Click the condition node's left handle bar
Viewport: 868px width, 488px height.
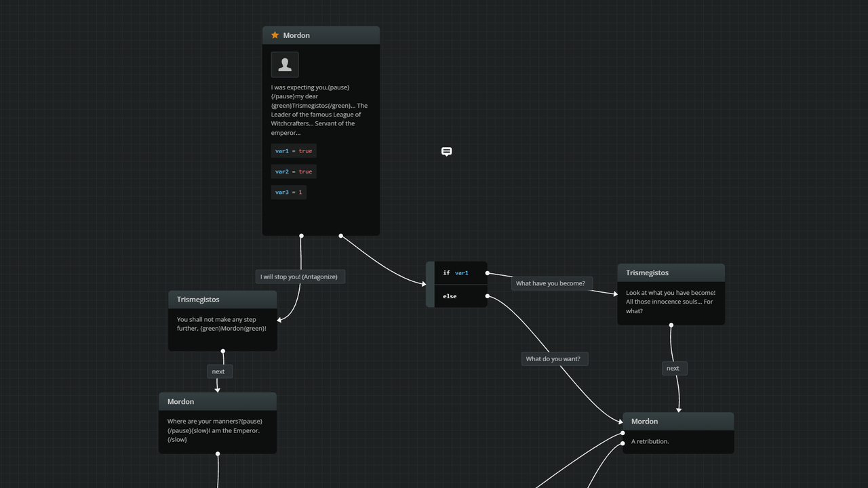coord(430,285)
